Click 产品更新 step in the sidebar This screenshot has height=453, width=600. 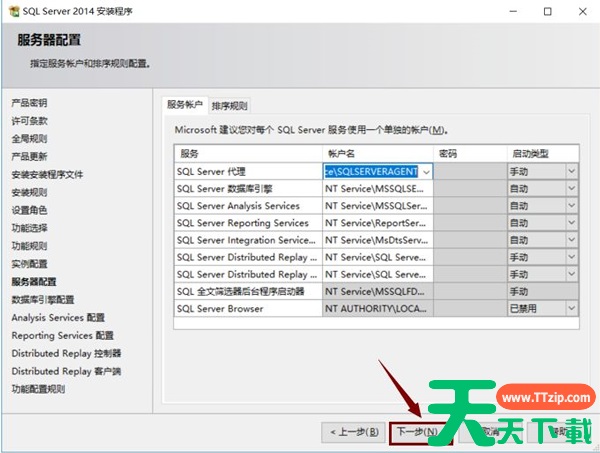[x=29, y=156]
